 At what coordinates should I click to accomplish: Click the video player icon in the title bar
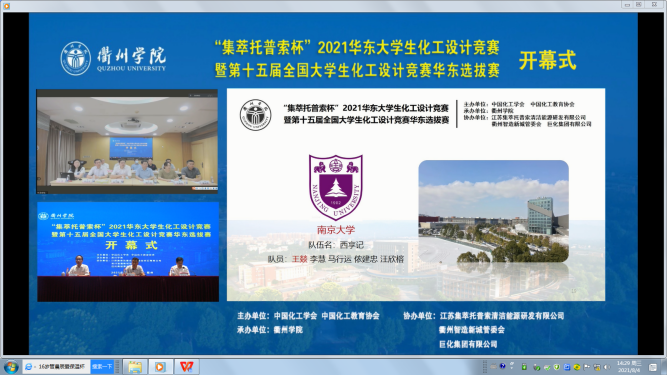(6, 6)
